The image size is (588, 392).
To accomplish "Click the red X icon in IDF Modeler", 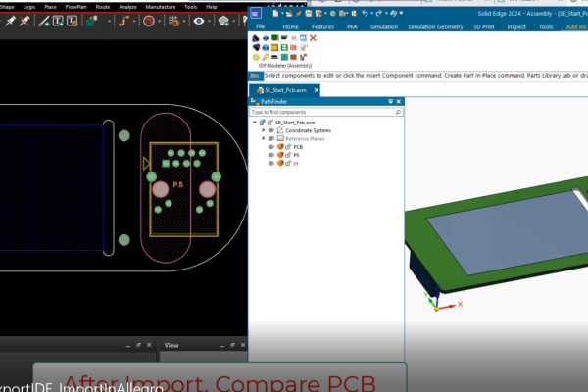I will (313, 37).
